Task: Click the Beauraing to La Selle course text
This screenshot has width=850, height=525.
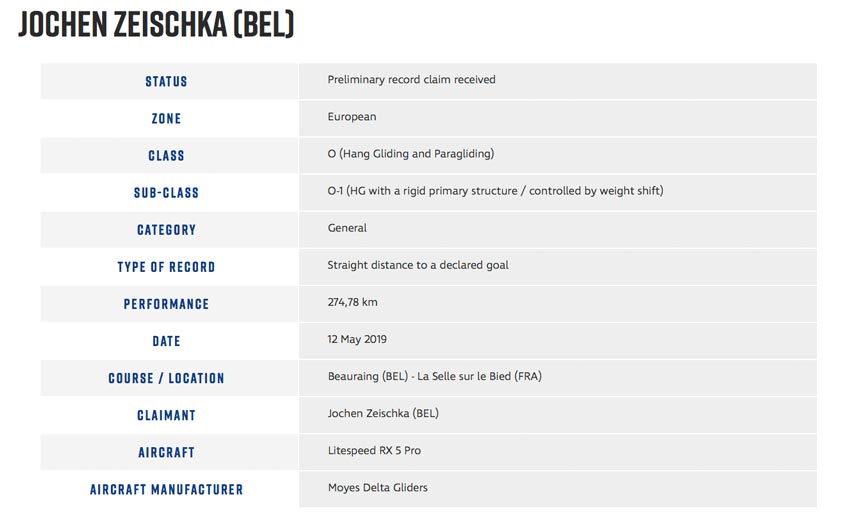Action: click(x=434, y=376)
